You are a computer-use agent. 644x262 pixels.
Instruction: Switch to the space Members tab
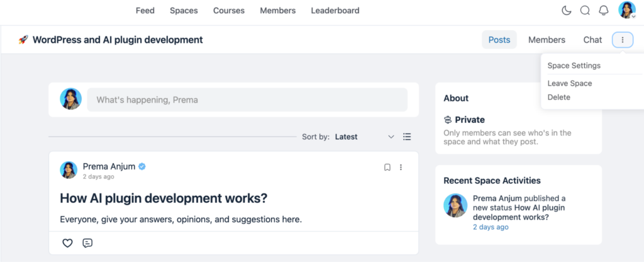tap(547, 40)
